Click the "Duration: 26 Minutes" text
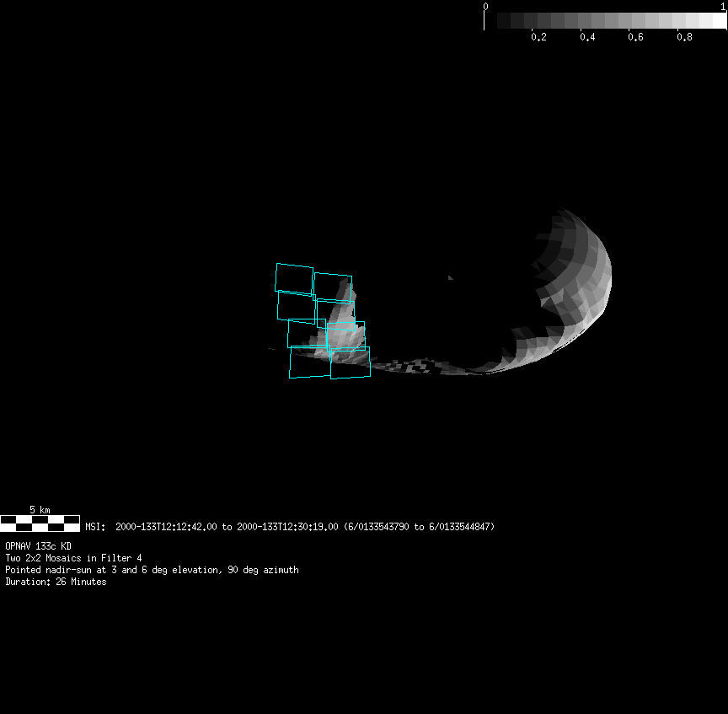Image resolution: width=728 pixels, height=714 pixels. [56, 582]
